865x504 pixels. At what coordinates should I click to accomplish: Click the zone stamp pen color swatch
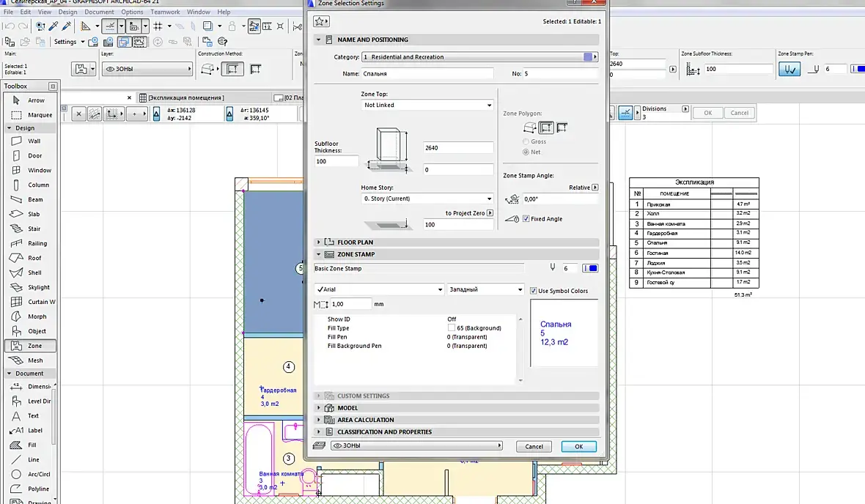tap(590, 268)
